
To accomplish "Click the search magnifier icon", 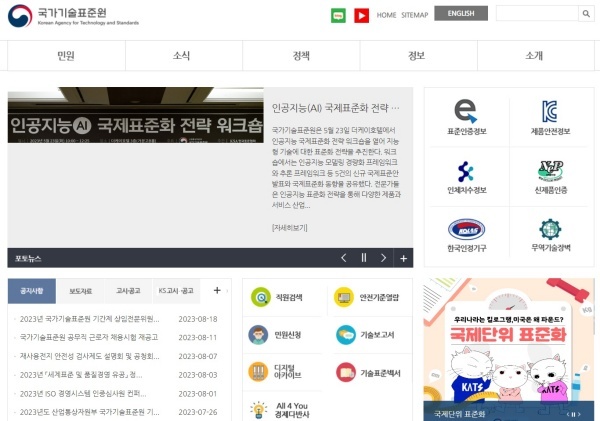I will point(586,14).
